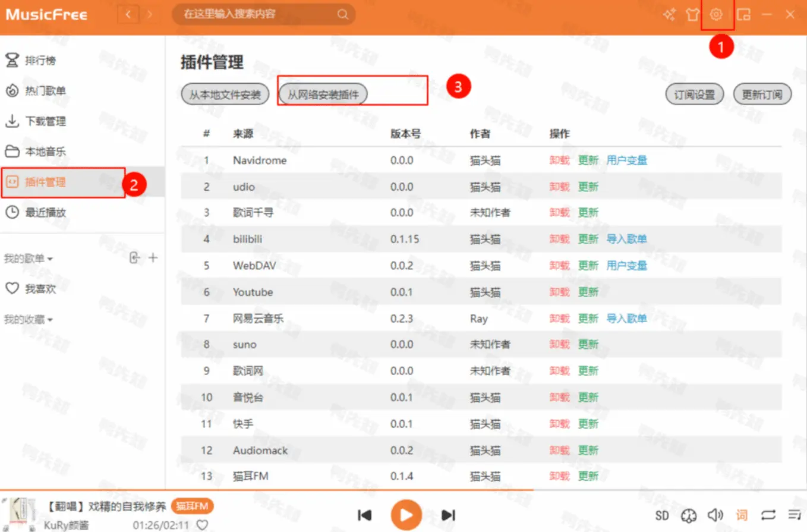Uninstall the udio plugin
807x532 pixels.
559,187
